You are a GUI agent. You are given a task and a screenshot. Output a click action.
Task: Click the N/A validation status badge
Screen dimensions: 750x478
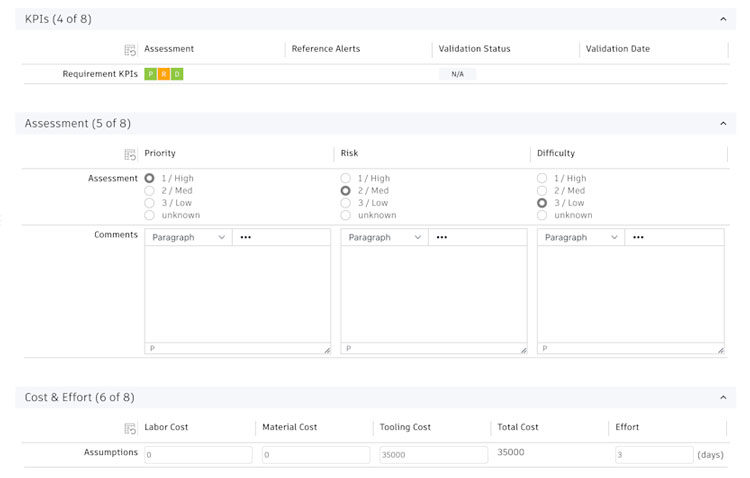coord(457,74)
